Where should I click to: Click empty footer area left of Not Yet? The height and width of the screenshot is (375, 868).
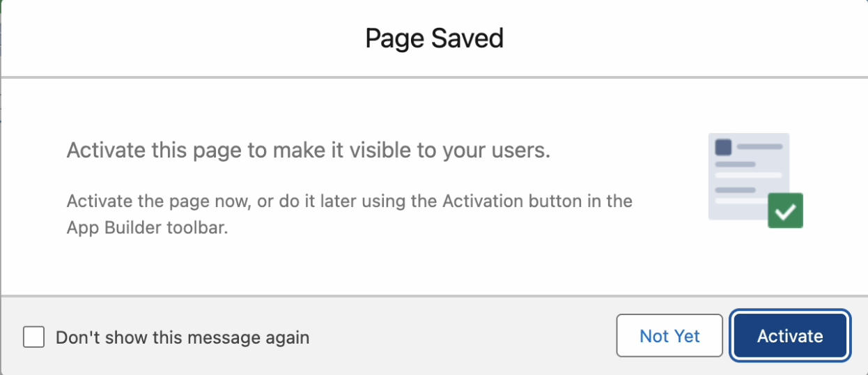pos(460,337)
